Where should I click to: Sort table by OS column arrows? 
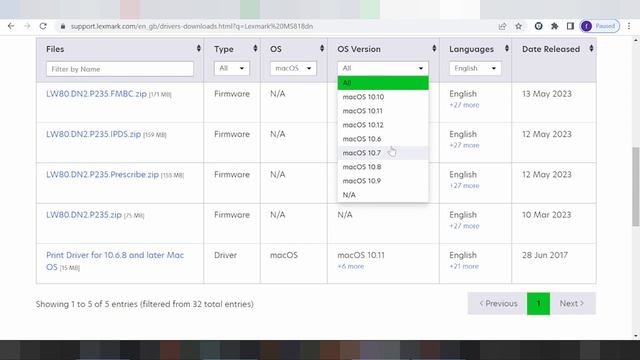(x=322, y=49)
